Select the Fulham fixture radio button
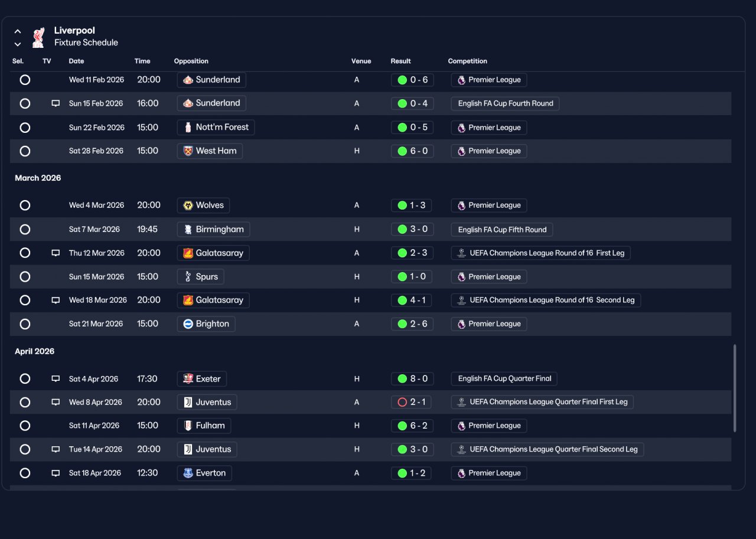The width and height of the screenshot is (756, 539). tap(25, 426)
